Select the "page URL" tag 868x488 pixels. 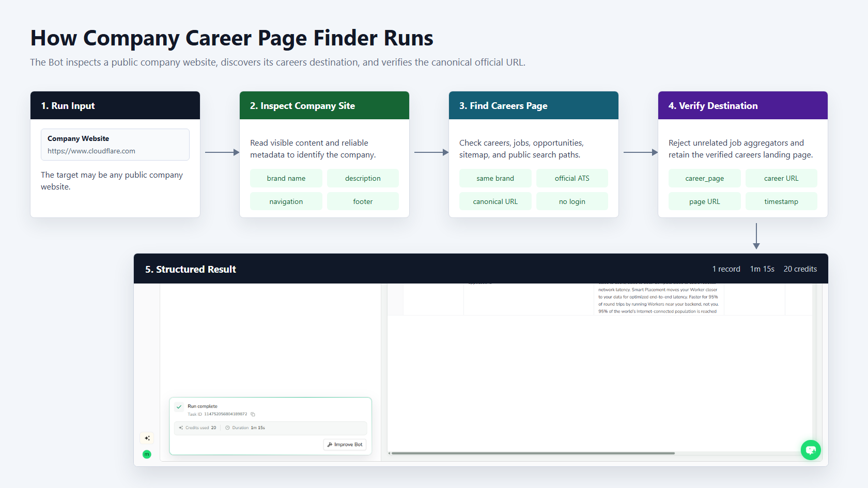click(x=705, y=201)
